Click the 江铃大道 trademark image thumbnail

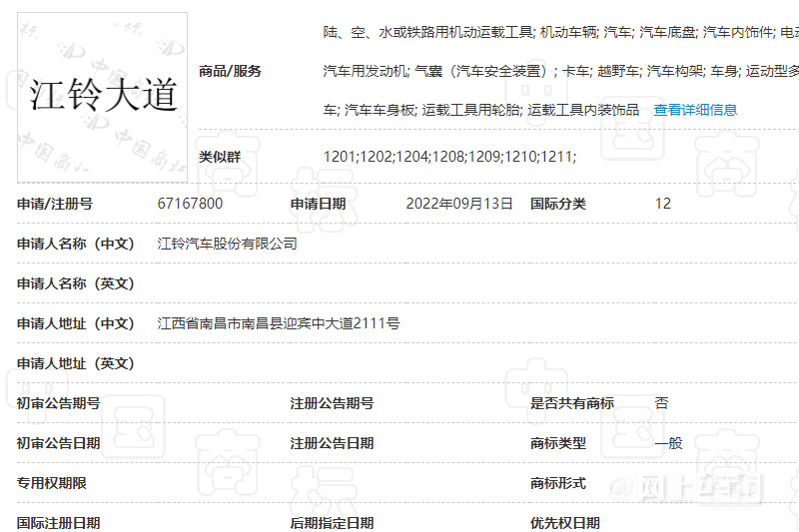tap(103, 97)
